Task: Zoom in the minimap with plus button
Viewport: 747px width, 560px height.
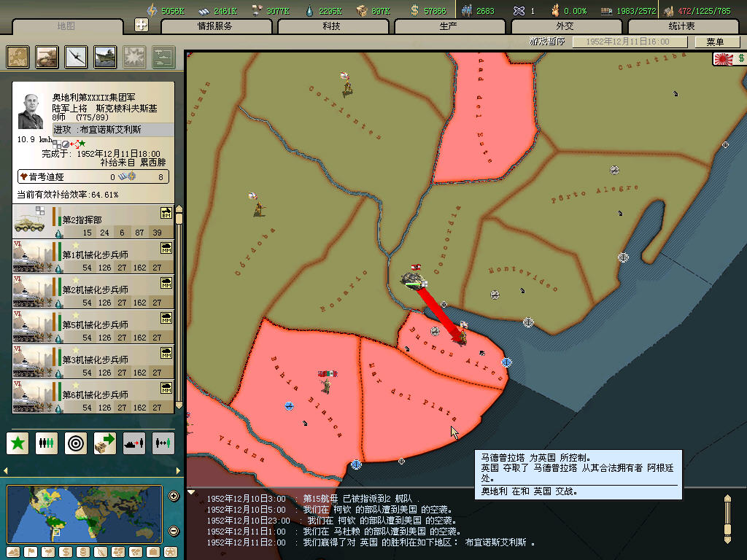Action: [x=174, y=497]
